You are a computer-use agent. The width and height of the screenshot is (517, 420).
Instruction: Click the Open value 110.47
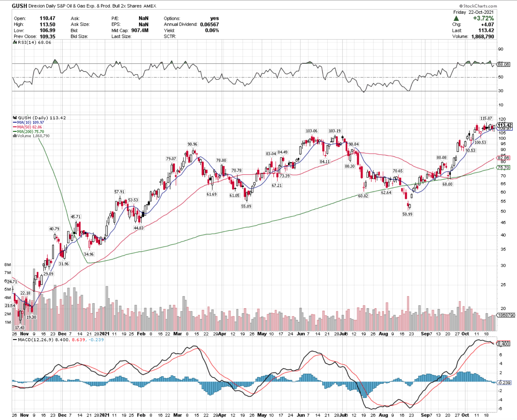48,18
